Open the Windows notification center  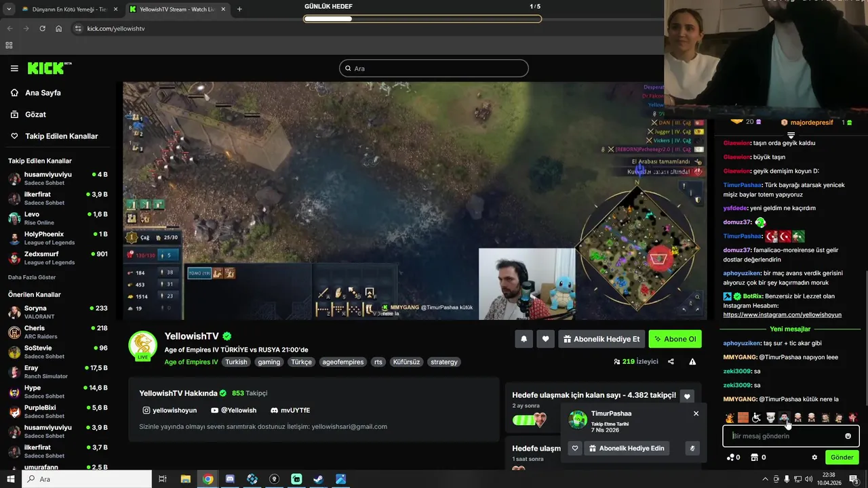point(854,479)
